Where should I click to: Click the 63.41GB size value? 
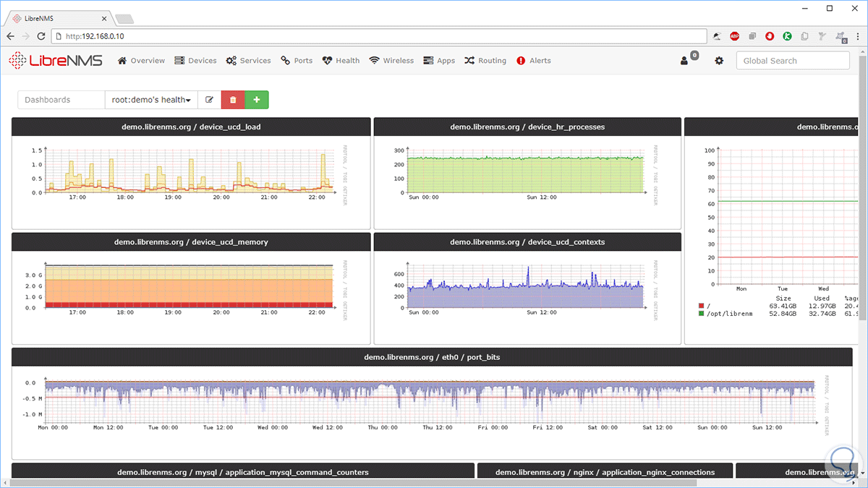click(x=783, y=307)
